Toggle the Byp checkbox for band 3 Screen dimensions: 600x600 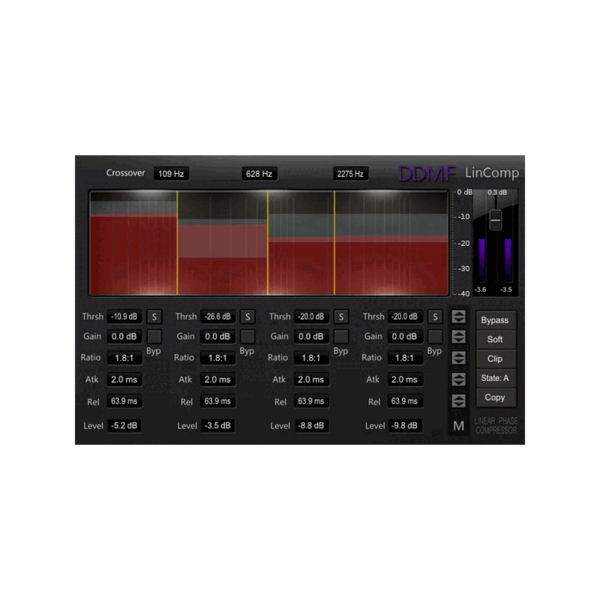pos(341,337)
